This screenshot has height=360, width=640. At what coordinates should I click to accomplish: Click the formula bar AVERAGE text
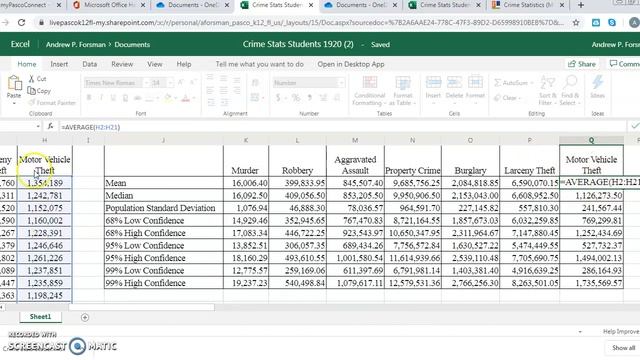click(x=91, y=127)
